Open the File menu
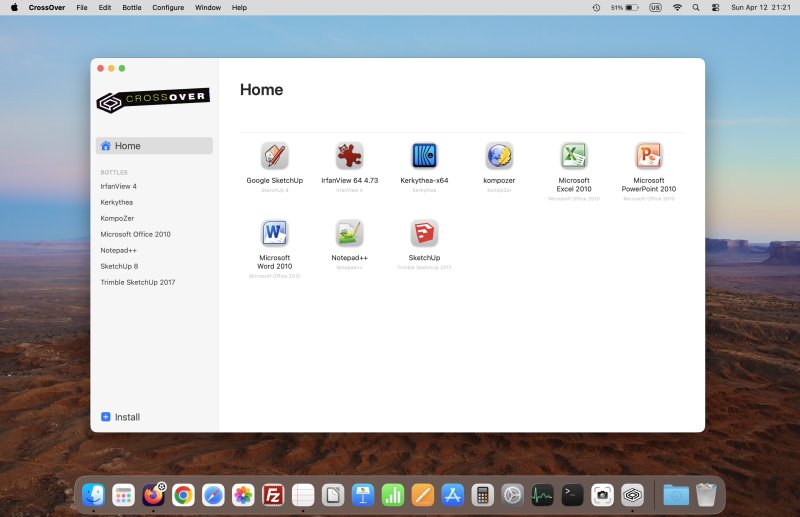The height and width of the screenshot is (517, 800). click(x=82, y=8)
